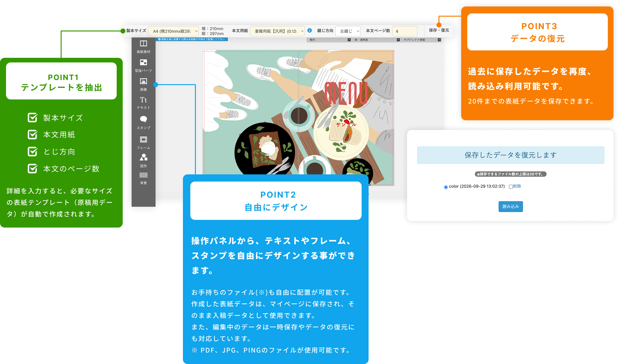Click the POINT2 自由にデザイン heading
The image size is (620, 364).
(x=276, y=201)
